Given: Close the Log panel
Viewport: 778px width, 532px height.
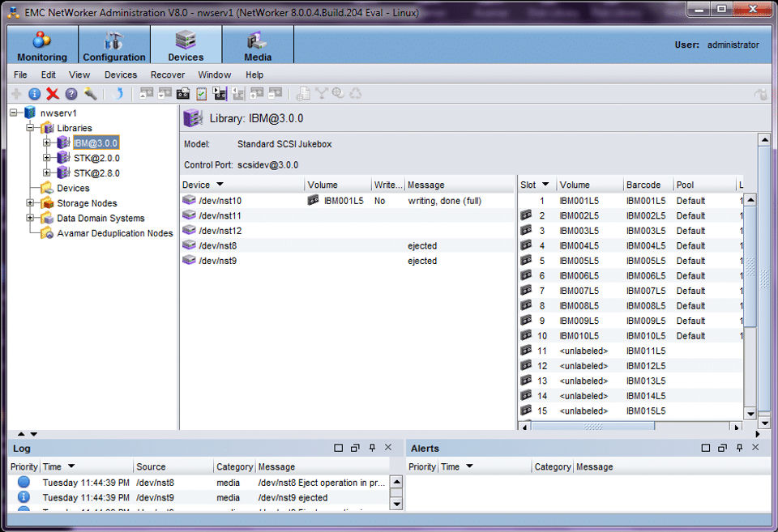Looking at the screenshot, I should [388, 447].
